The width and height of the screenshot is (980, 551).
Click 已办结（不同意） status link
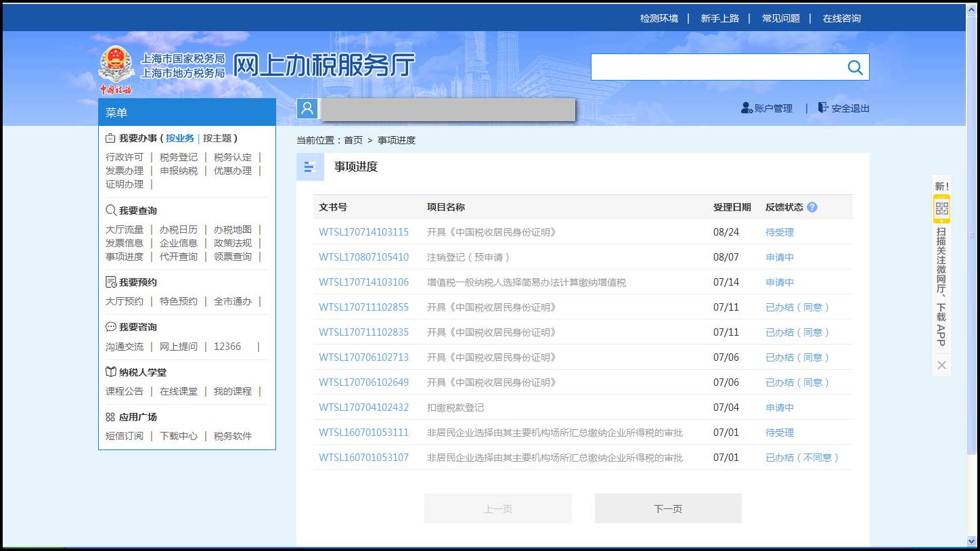(803, 458)
